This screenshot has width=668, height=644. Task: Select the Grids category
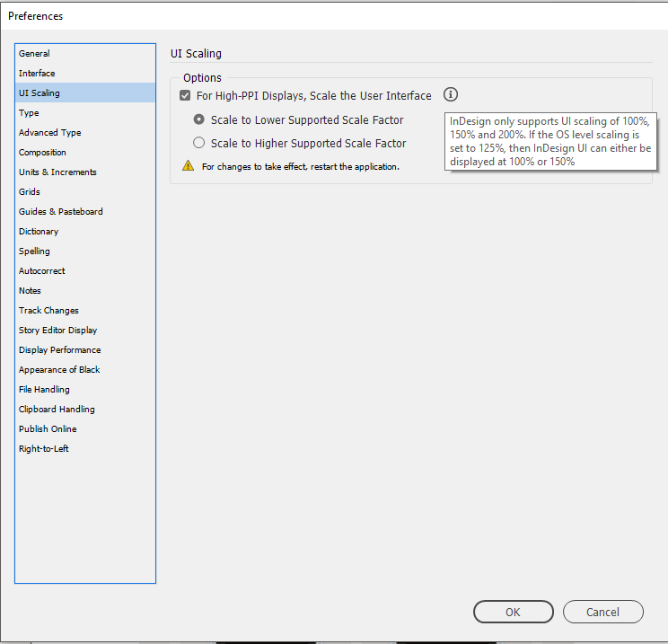click(x=85, y=192)
